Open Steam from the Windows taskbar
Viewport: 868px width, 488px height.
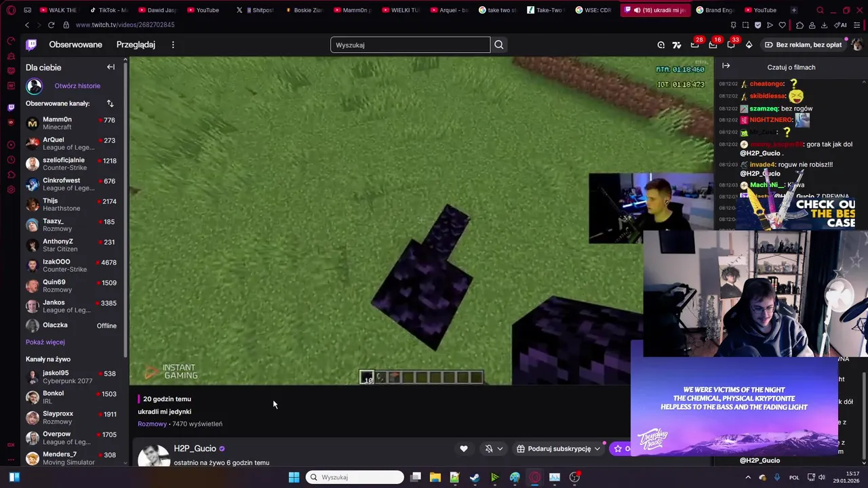[x=475, y=477]
